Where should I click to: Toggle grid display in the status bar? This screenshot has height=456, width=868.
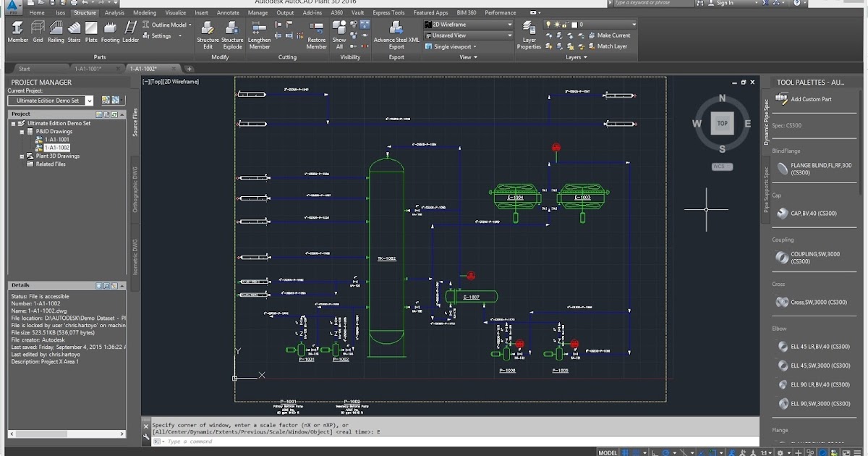626,451
